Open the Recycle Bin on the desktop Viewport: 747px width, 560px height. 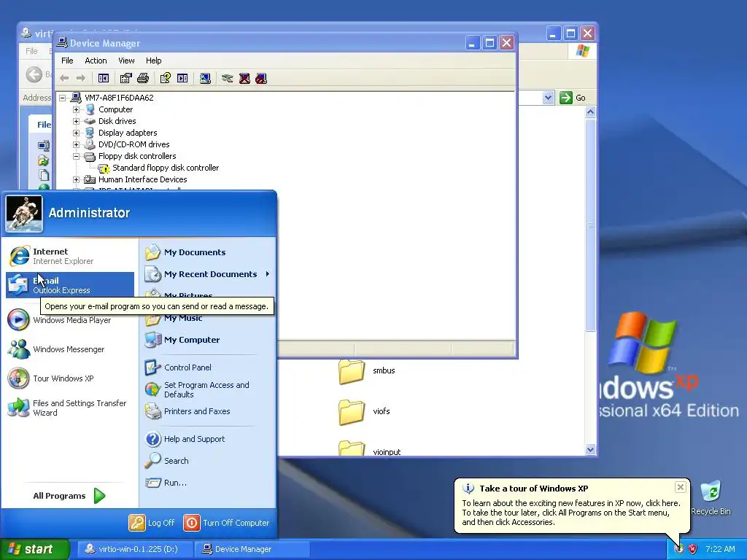point(711,498)
